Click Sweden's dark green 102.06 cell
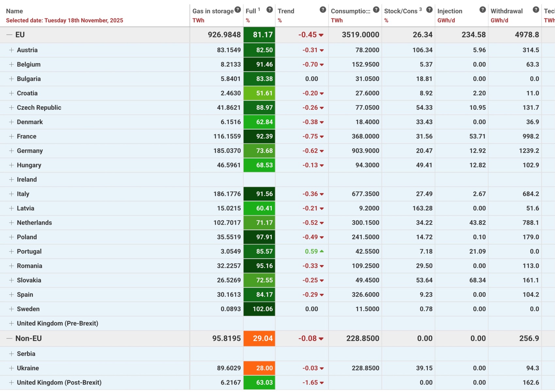This screenshot has width=555, height=392. click(x=259, y=309)
